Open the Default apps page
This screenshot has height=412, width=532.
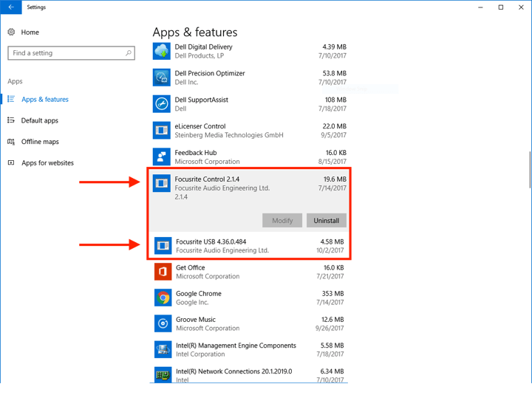click(40, 120)
